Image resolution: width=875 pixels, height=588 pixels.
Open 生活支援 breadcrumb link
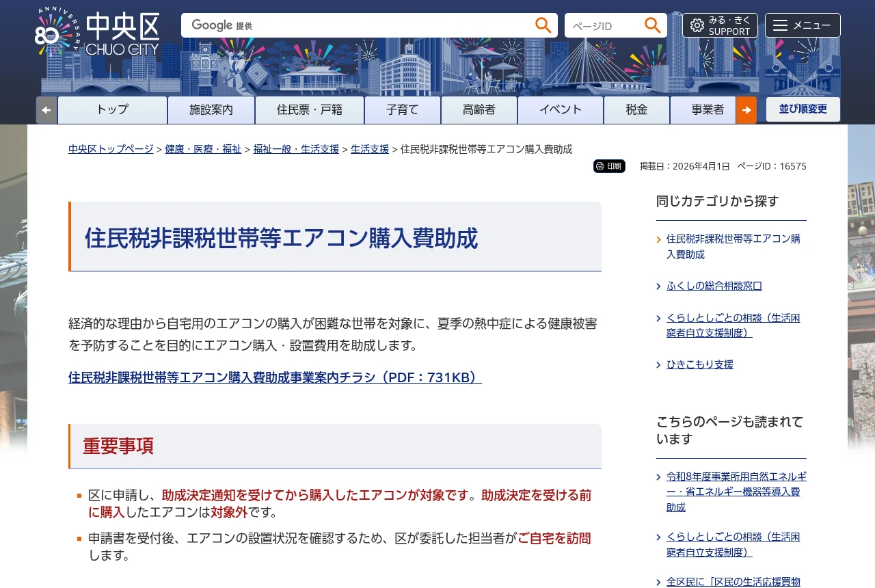(x=370, y=149)
